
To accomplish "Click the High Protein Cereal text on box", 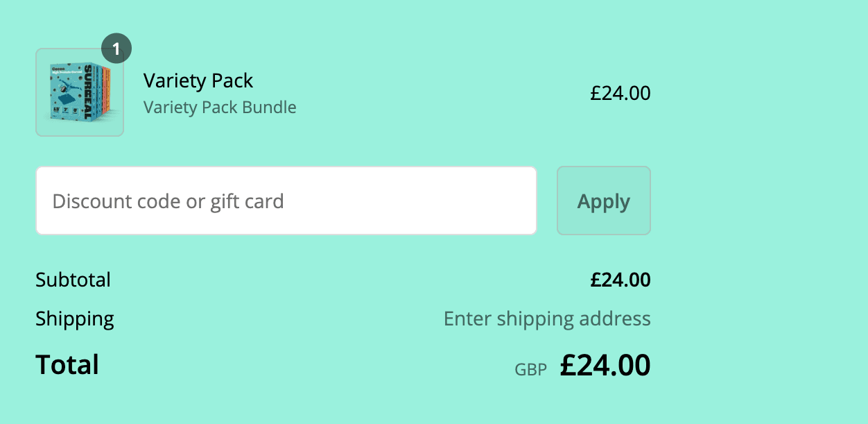I will [67, 72].
